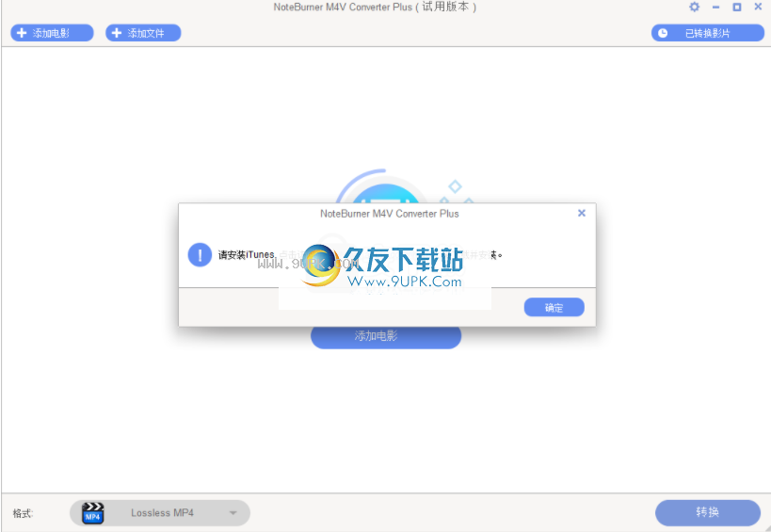Close the NoteBurner main window
Viewport: 771px width, 532px height.
758,7
